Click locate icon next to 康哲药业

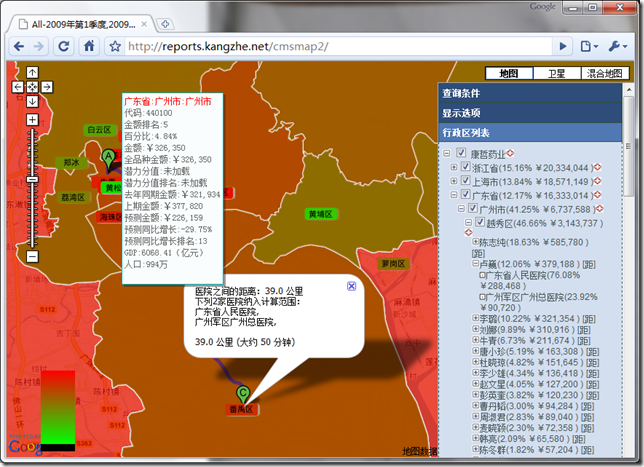[510, 153]
